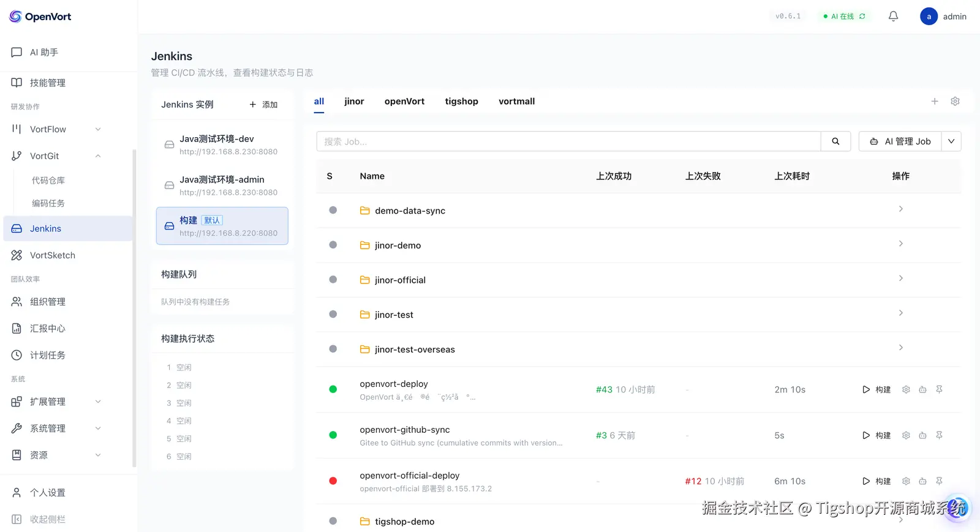Pin the openvort-github-sync job
Screen dimensions: 980x532
pos(939,435)
